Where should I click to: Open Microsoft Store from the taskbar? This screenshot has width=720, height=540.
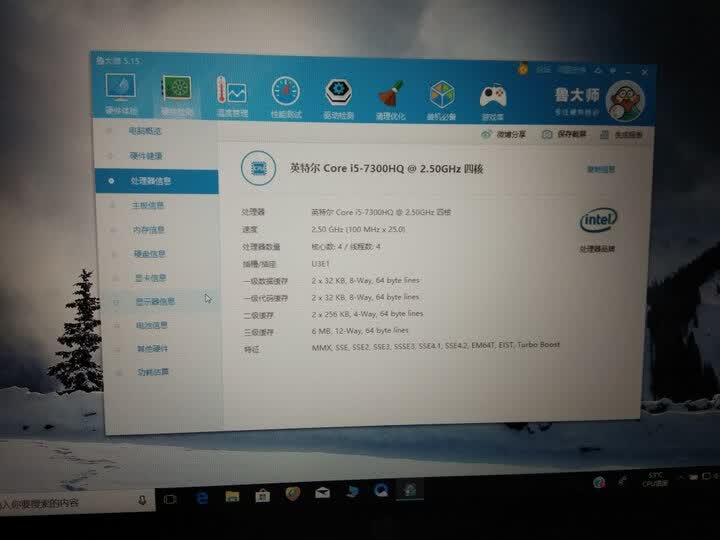(x=262, y=495)
